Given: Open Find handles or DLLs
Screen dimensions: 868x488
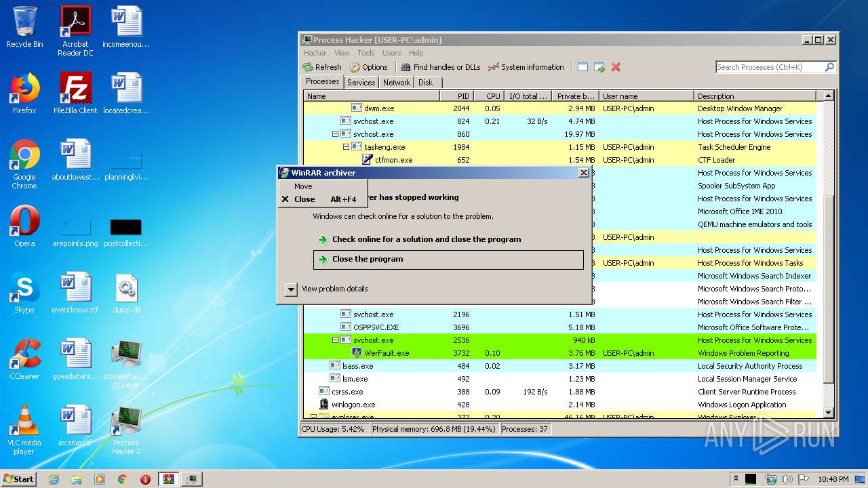Looking at the screenshot, I should 440,67.
